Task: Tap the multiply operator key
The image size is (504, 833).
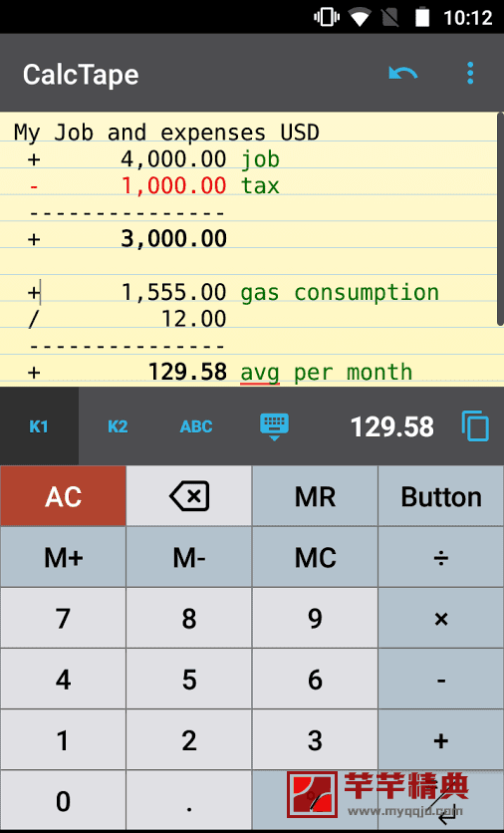Action: click(441, 619)
